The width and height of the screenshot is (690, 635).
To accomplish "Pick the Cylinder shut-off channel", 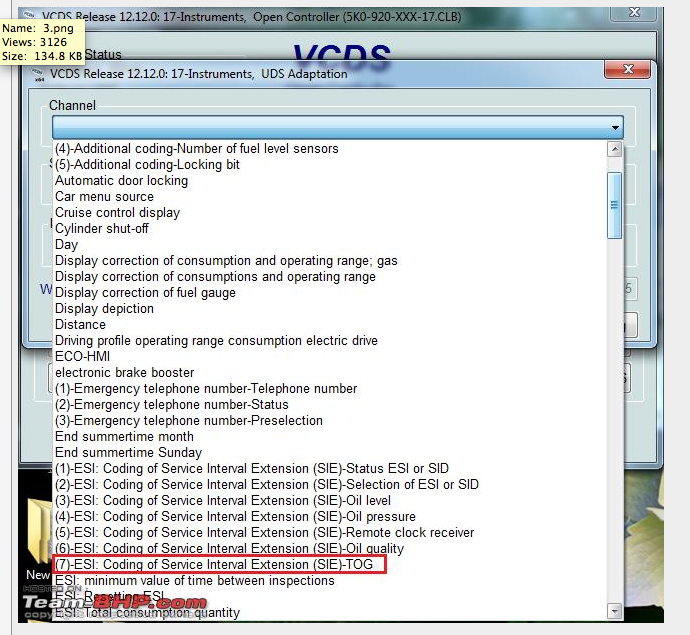I will click(101, 229).
